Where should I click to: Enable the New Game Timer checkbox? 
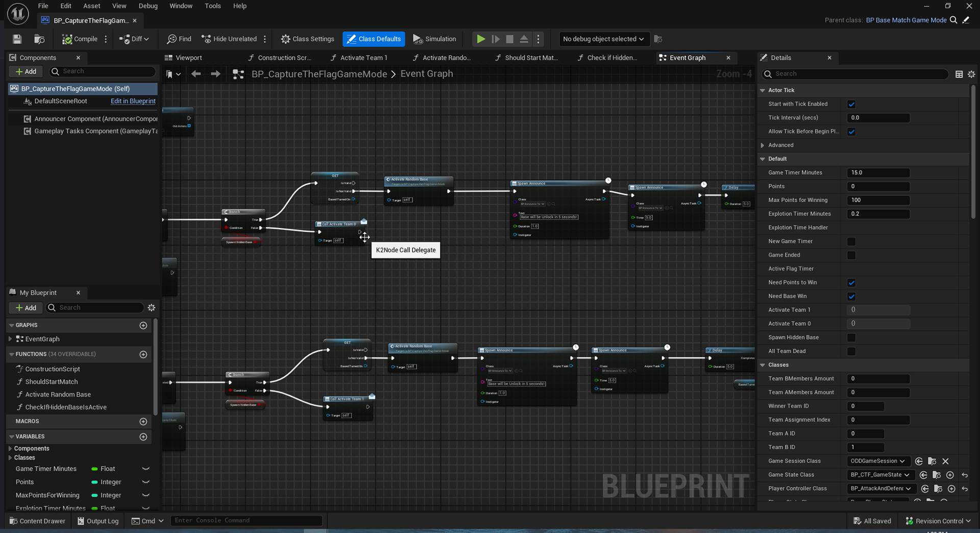[851, 241]
